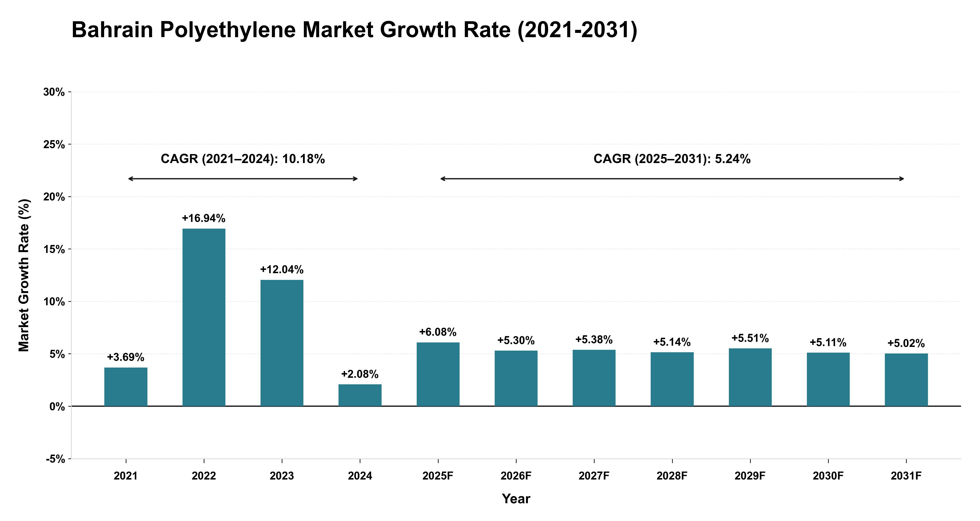Click the '+6.08%' data label
Image resolution: width=980 pixels, height=521 pixels.
438,332
